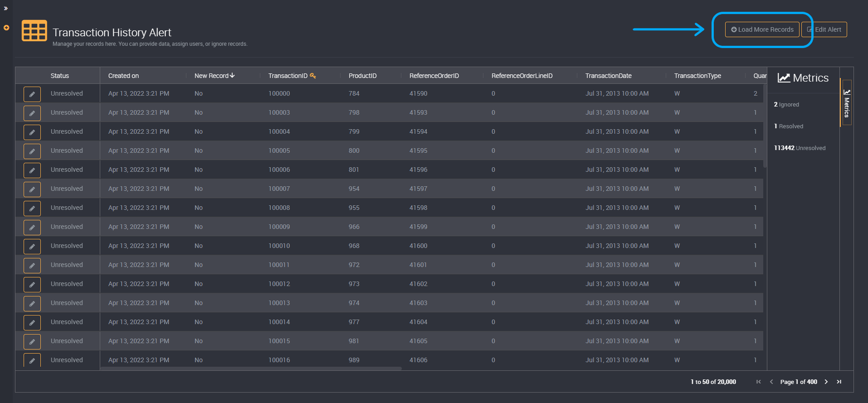The width and height of the screenshot is (868, 403).
Task: Click TransactionID cell 100010
Action: pyautogui.click(x=279, y=246)
